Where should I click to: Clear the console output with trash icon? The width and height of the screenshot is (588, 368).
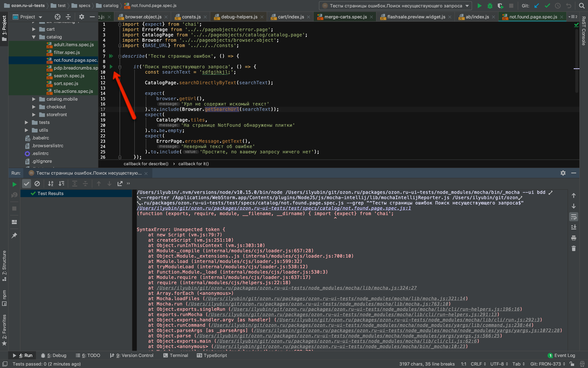(x=574, y=248)
